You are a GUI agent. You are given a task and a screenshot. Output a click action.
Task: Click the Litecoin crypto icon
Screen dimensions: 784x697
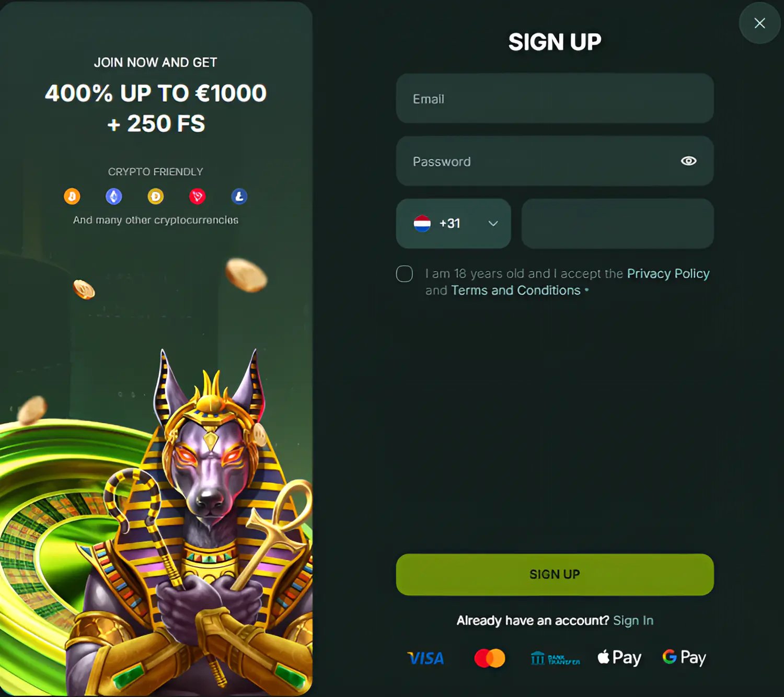(239, 196)
